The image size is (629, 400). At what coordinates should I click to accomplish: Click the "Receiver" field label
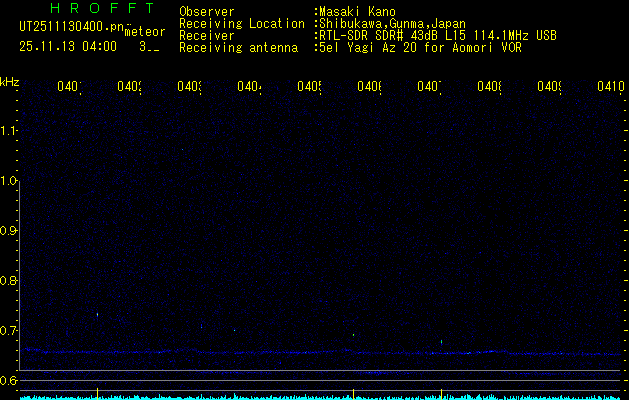(x=207, y=36)
